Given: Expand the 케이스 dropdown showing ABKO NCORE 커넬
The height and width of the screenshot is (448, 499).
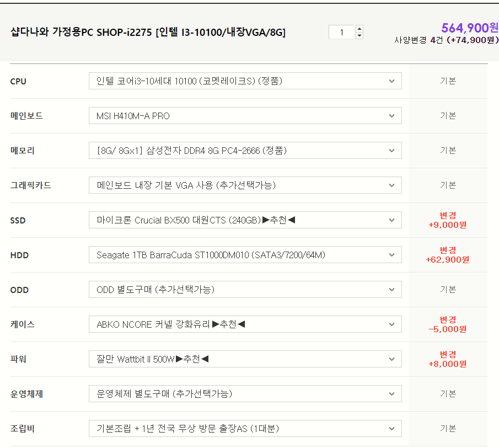Looking at the screenshot, I should [245, 324].
